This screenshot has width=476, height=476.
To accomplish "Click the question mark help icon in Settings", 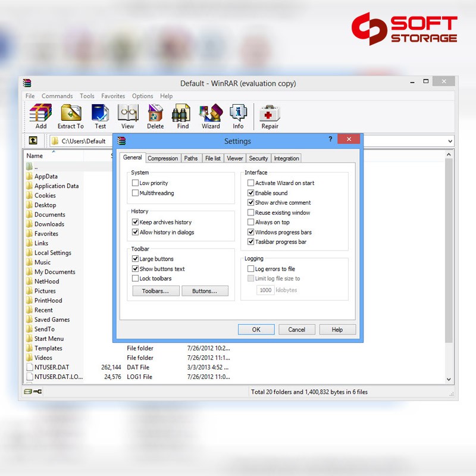I will pos(330,139).
